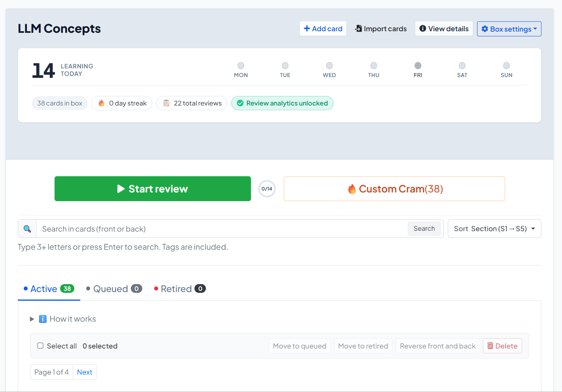This screenshot has width=562, height=392.
Task: Open the Box settings dropdown
Action: pos(509,29)
